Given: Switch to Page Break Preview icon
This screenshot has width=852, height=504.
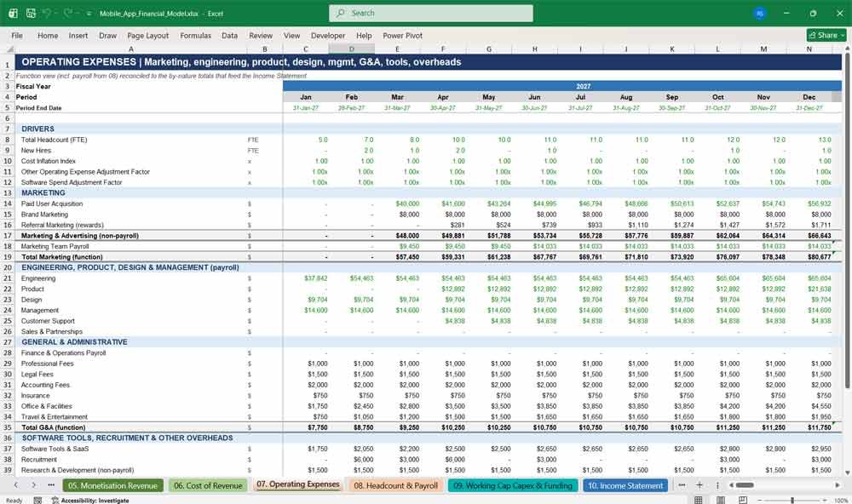Looking at the screenshot, I should click(743, 500).
